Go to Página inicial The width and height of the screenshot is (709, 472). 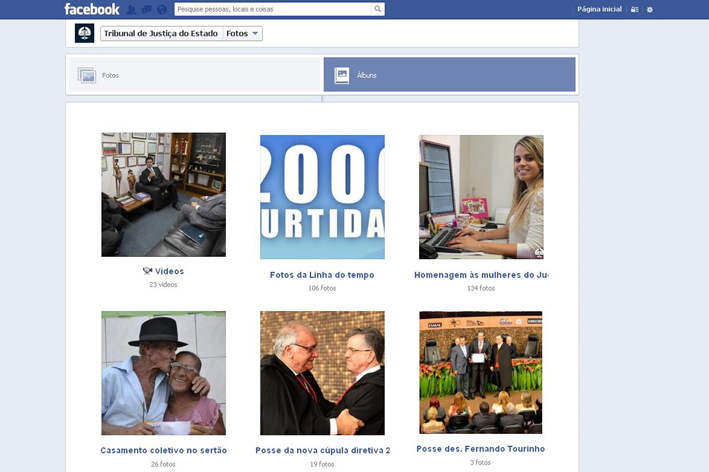[599, 9]
